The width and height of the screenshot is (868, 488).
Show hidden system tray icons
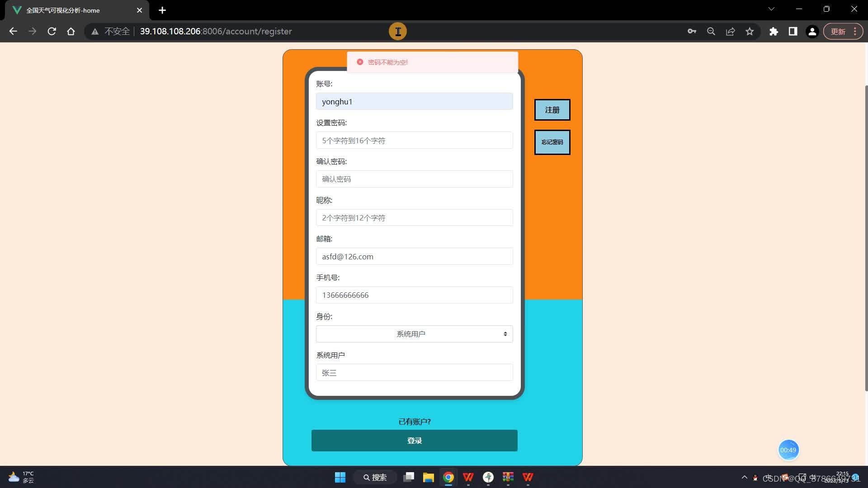coord(744,477)
